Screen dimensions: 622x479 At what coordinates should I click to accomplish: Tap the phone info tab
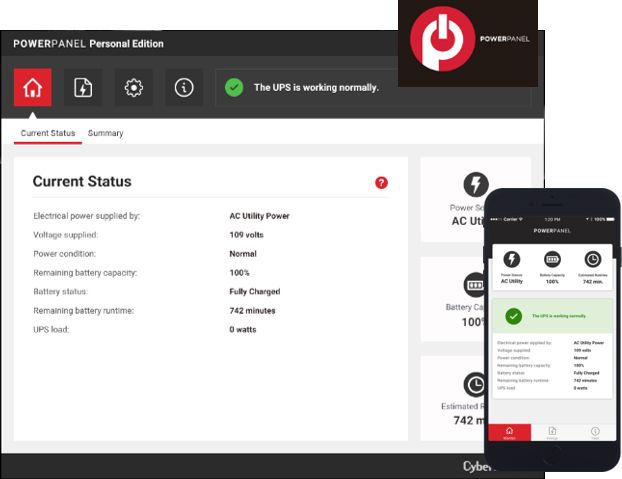point(595,433)
